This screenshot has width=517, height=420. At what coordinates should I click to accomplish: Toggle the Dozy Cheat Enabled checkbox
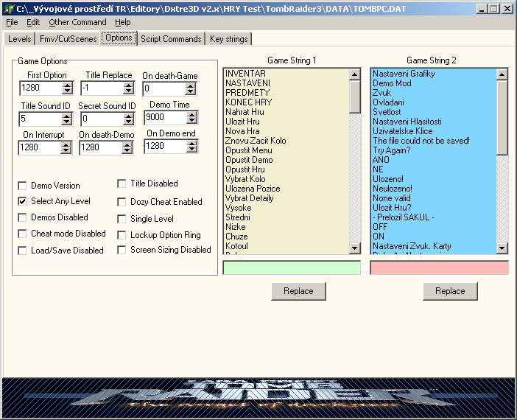(123, 202)
